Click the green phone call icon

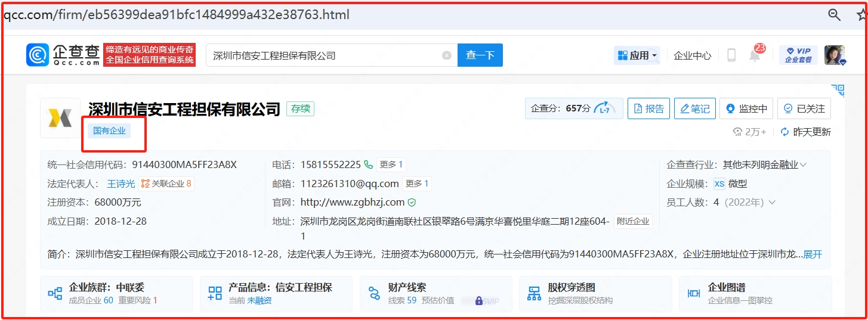[x=368, y=164]
